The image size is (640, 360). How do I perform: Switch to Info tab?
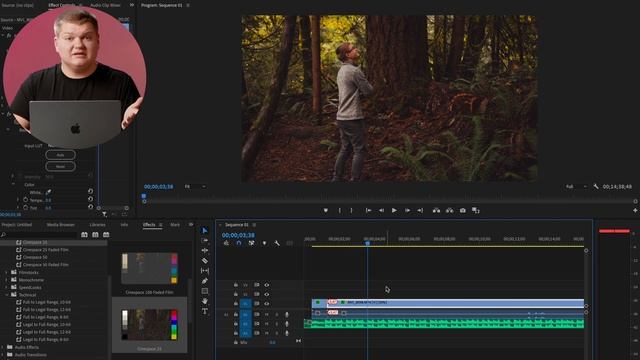coord(124,225)
